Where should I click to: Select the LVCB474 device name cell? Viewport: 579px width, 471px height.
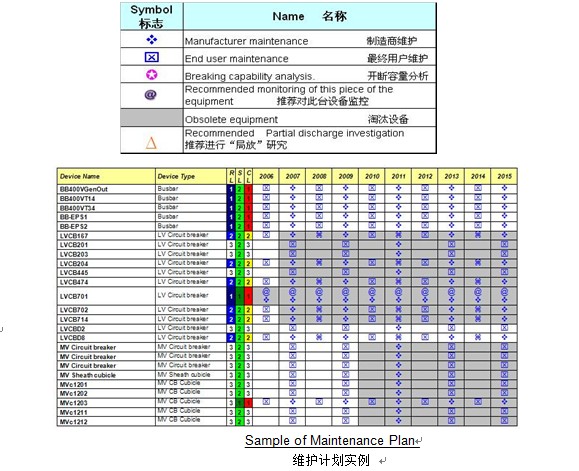106,282
